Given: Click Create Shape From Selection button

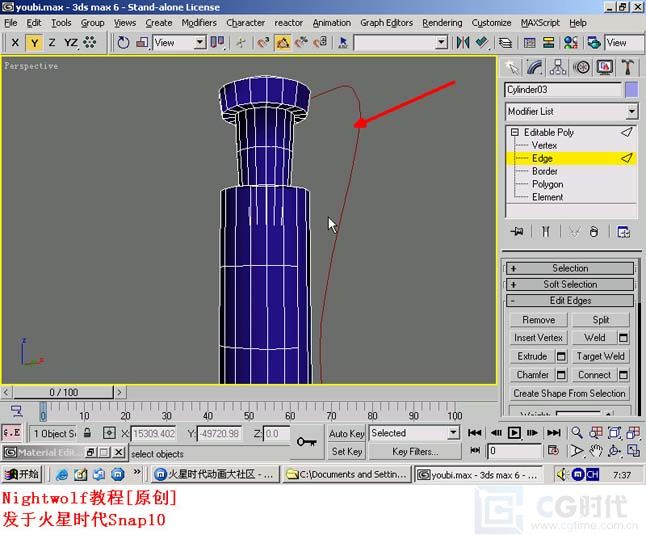Looking at the screenshot, I should (x=569, y=394).
